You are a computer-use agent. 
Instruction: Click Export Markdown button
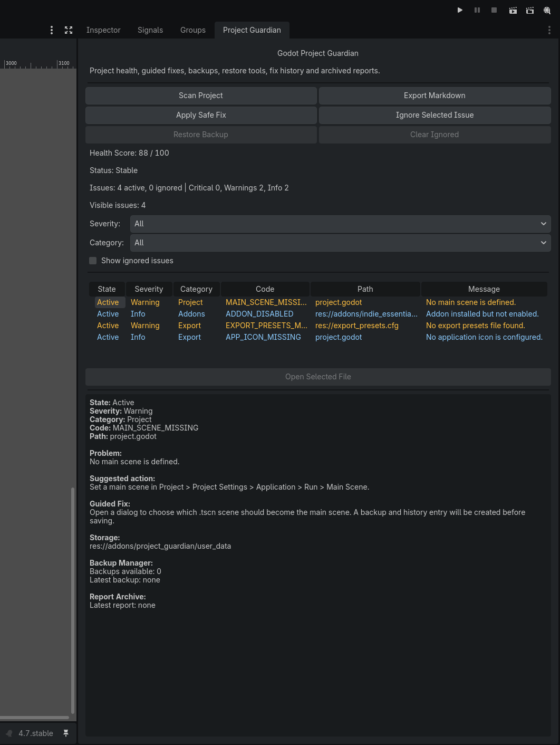pyautogui.click(x=435, y=95)
